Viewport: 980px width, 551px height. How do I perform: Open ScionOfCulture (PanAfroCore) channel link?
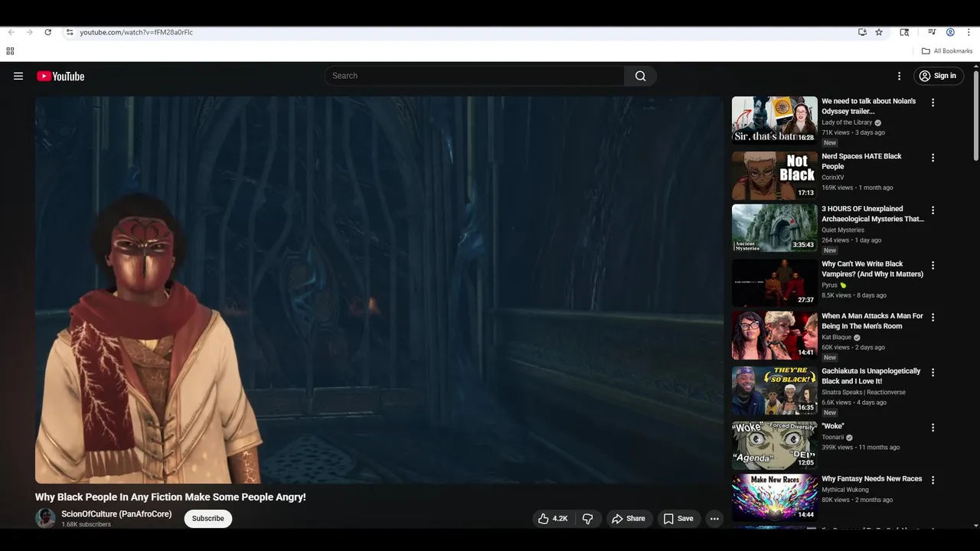pyautogui.click(x=116, y=514)
